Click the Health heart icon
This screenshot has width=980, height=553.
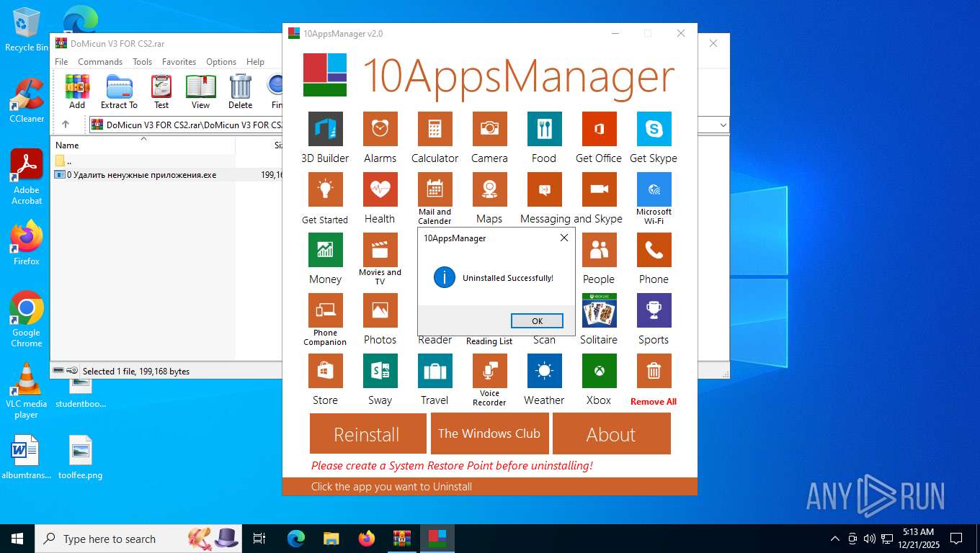tap(380, 189)
